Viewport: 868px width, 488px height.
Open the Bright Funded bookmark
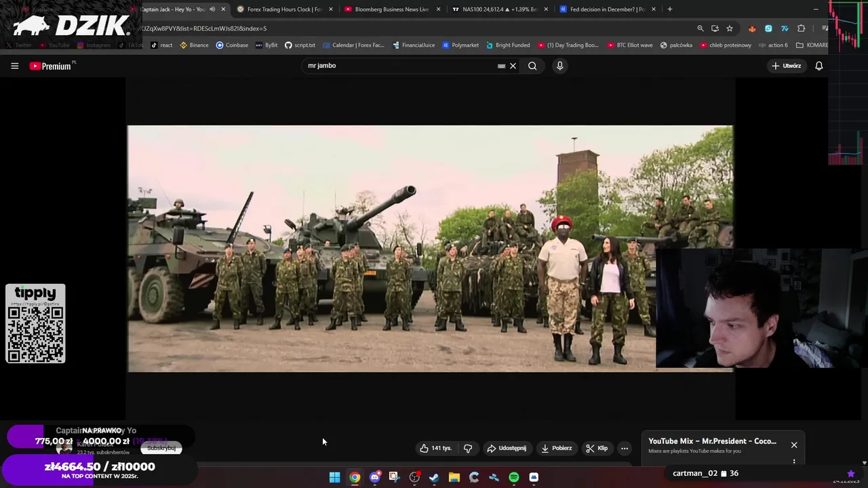tap(507, 45)
